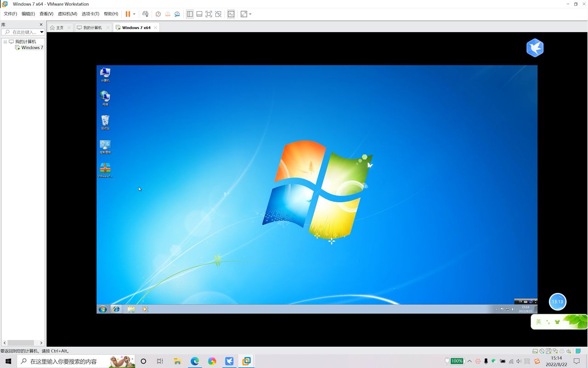588x368 pixels.
Task: Click VMware message log note icon
Action: [x=578, y=351]
